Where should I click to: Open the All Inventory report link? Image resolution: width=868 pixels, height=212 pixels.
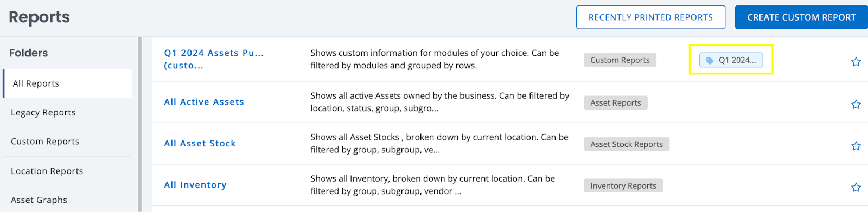coord(195,185)
